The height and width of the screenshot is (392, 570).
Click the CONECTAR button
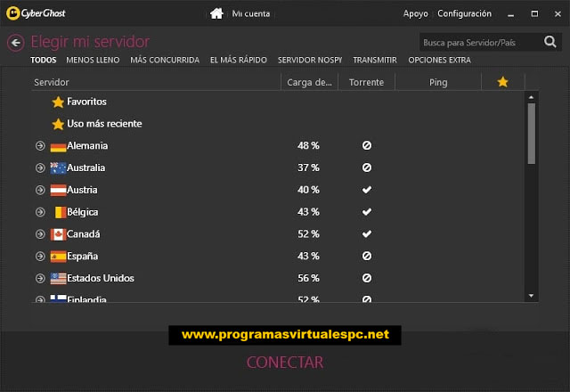pos(285,363)
